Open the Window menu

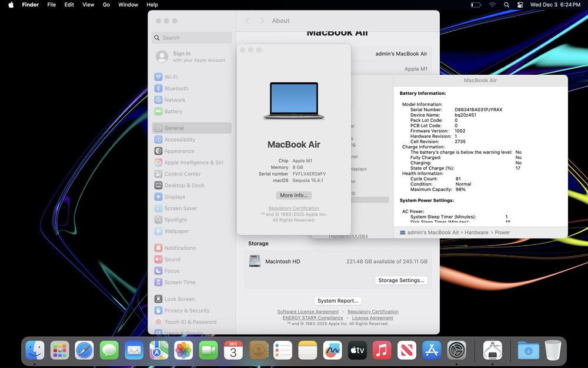pyautogui.click(x=128, y=5)
